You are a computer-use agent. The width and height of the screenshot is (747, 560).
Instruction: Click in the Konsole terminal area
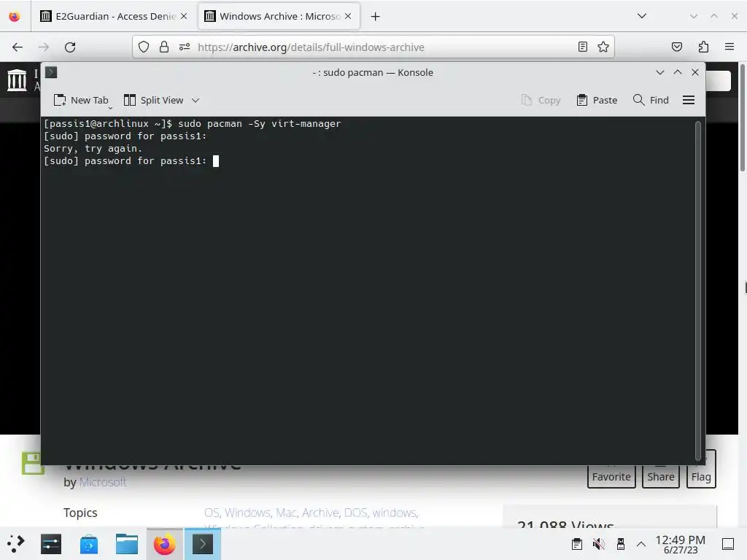coord(368,290)
